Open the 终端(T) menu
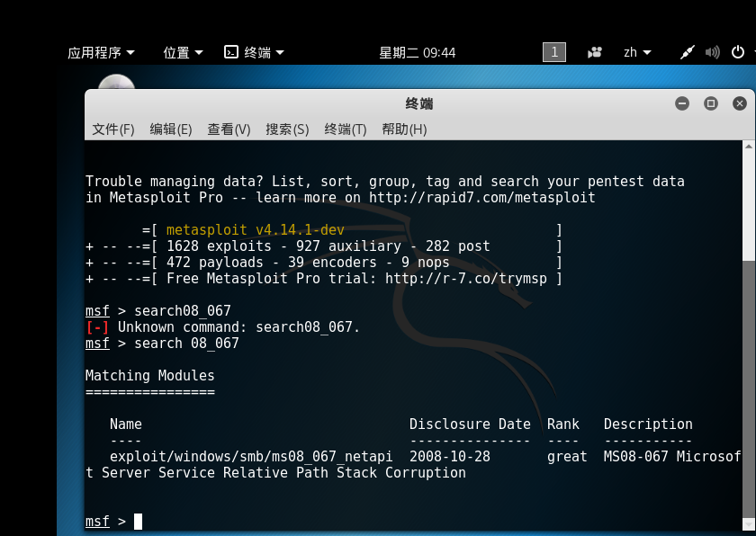 click(346, 130)
